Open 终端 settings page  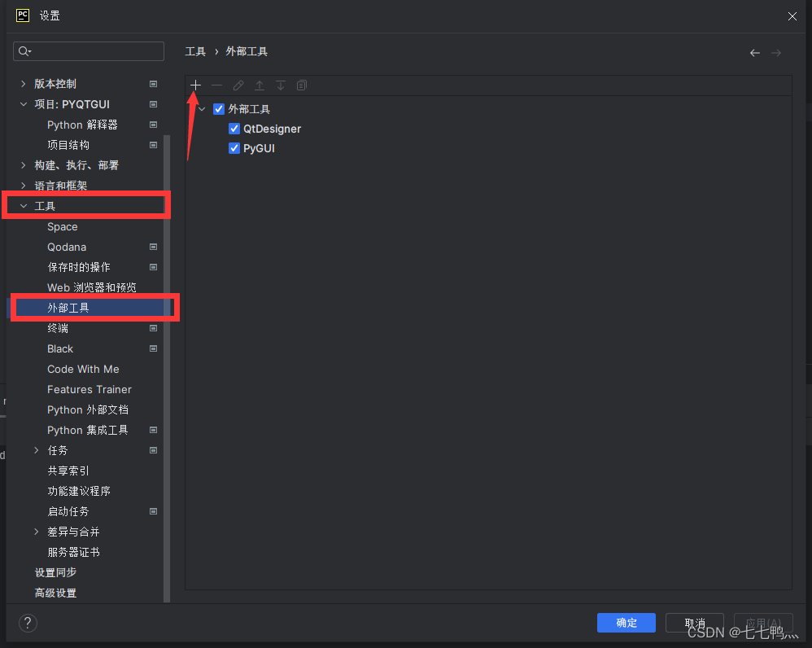tap(58, 328)
